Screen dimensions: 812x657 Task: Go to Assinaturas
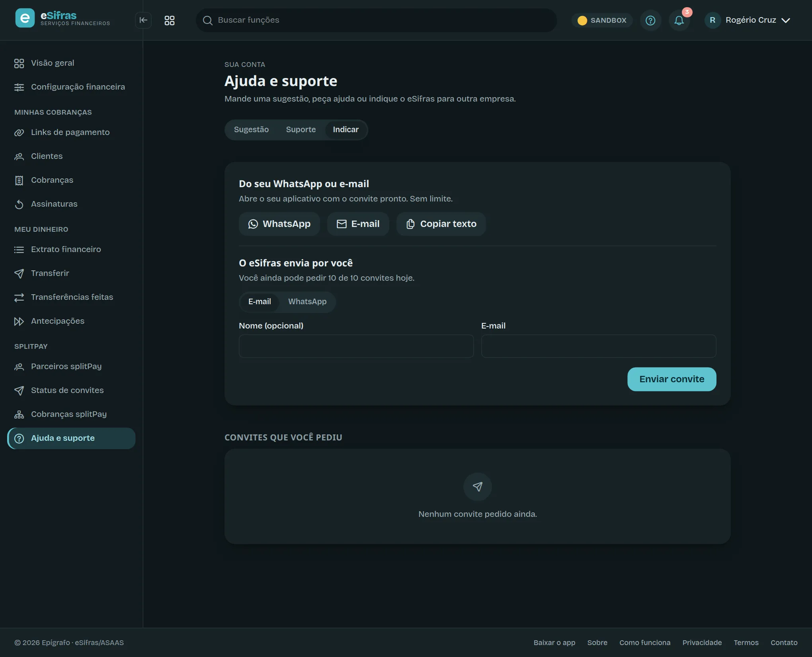tap(72, 204)
